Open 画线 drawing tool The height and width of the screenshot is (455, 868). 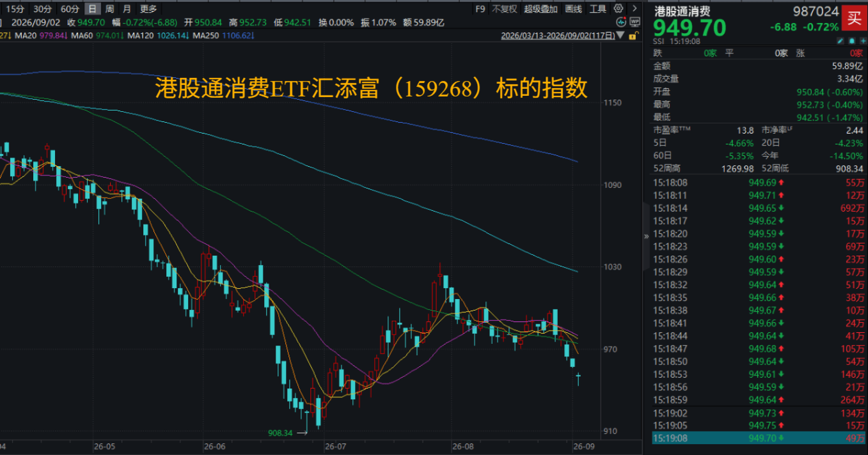574,9
